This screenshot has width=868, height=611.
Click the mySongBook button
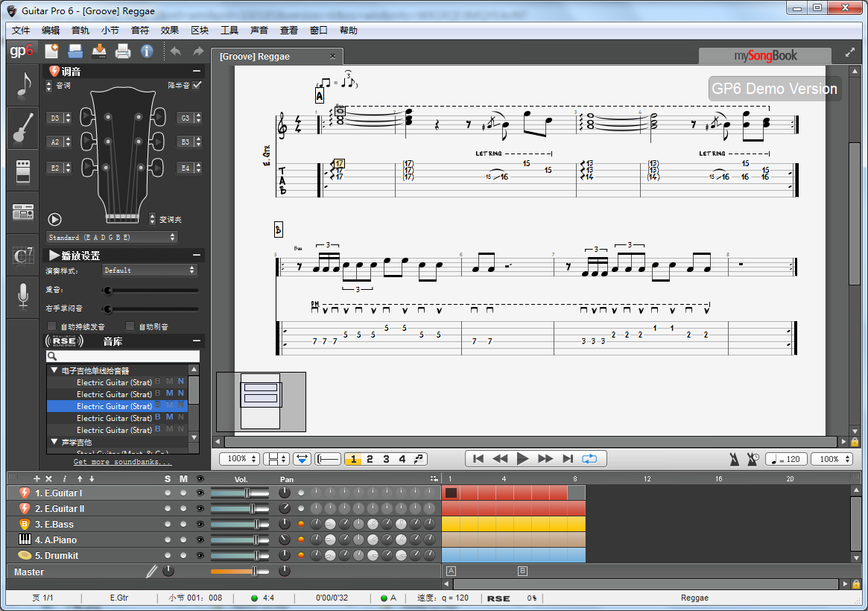(x=764, y=56)
